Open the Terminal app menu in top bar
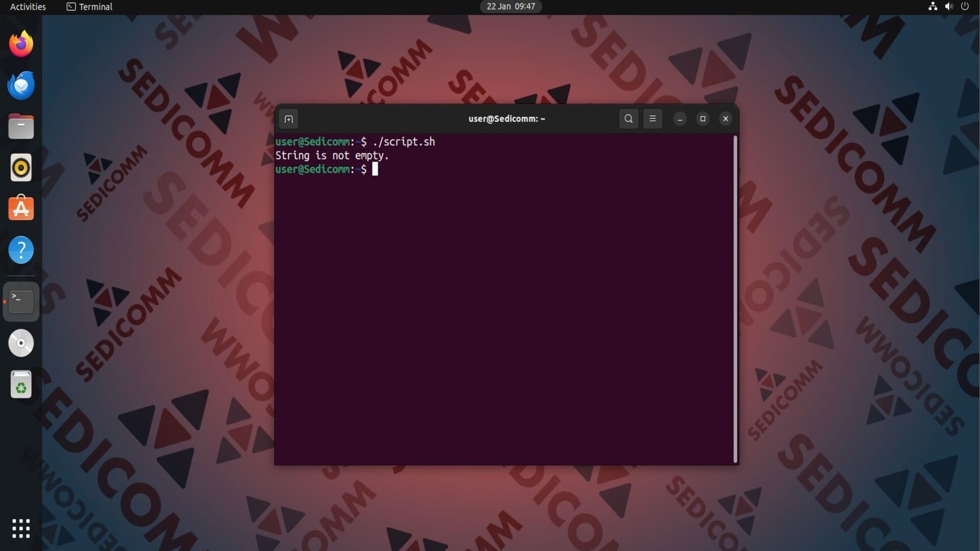The width and height of the screenshot is (980, 551). [90, 7]
